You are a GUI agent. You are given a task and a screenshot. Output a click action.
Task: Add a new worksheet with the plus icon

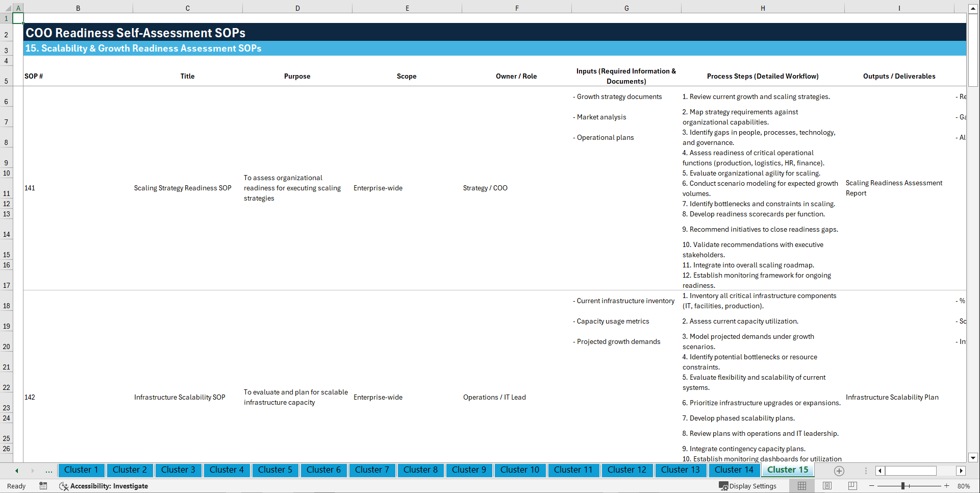(838, 471)
